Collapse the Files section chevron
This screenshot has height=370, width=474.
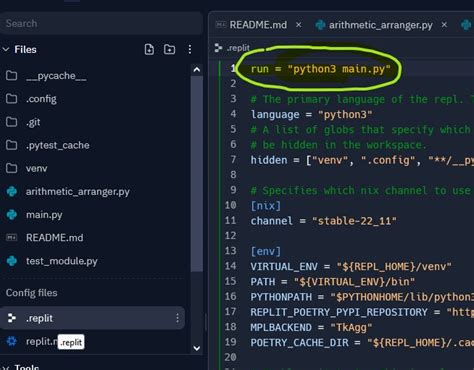[x=6, y=49]
